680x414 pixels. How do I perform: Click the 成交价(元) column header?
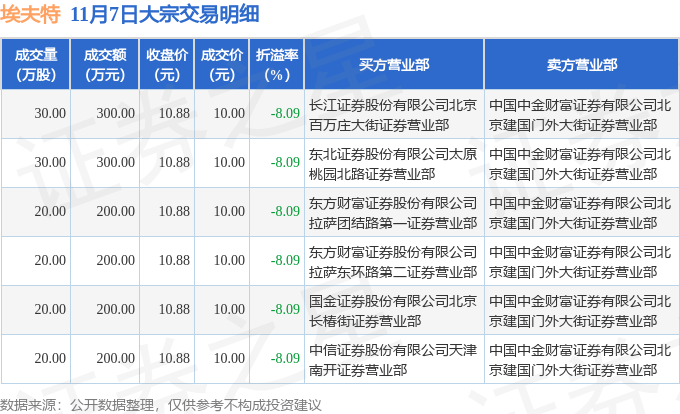coord(222,64)
